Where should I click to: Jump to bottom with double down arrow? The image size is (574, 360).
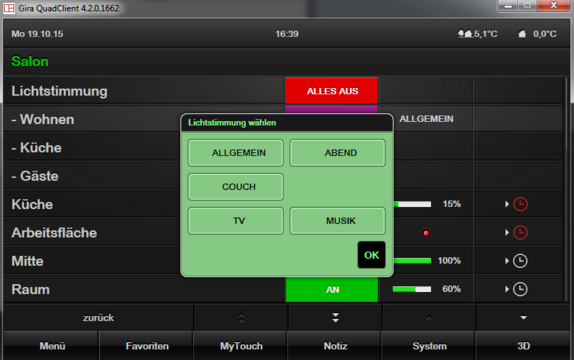coord(335,318)
